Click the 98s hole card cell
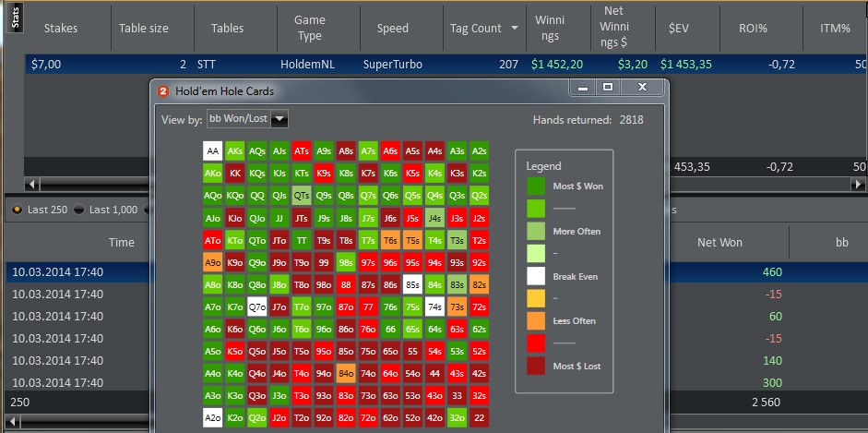 [x=346, y=262]
